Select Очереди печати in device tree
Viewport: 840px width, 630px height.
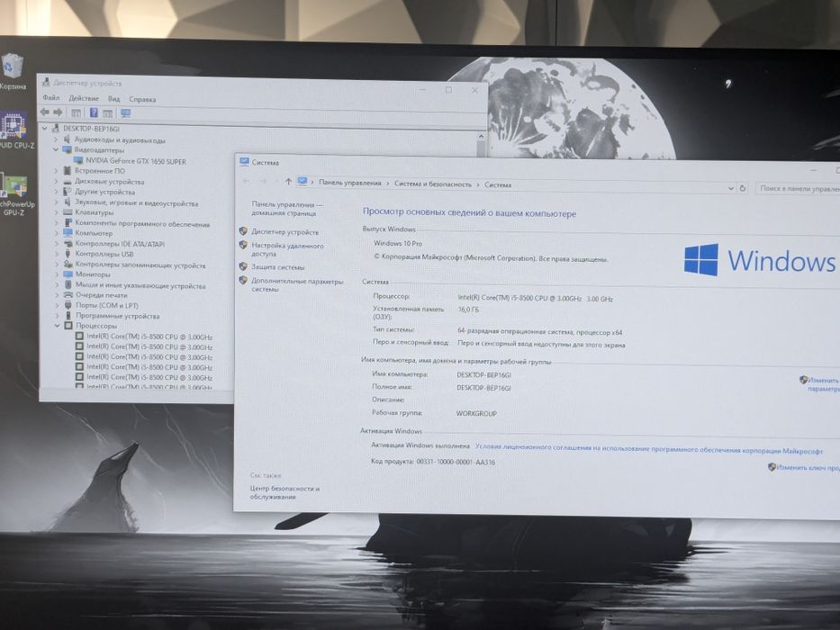coord(101,295)
